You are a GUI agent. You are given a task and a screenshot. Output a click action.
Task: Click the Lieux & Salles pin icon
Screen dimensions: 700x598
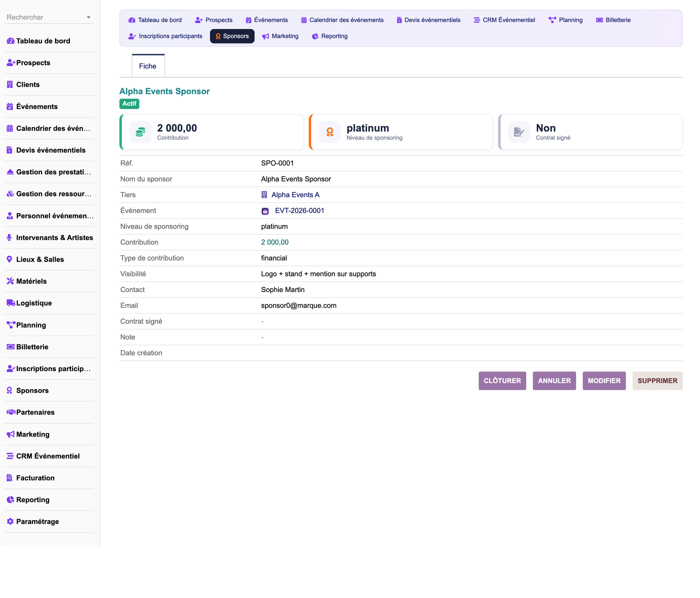click(x=10, y=259)
